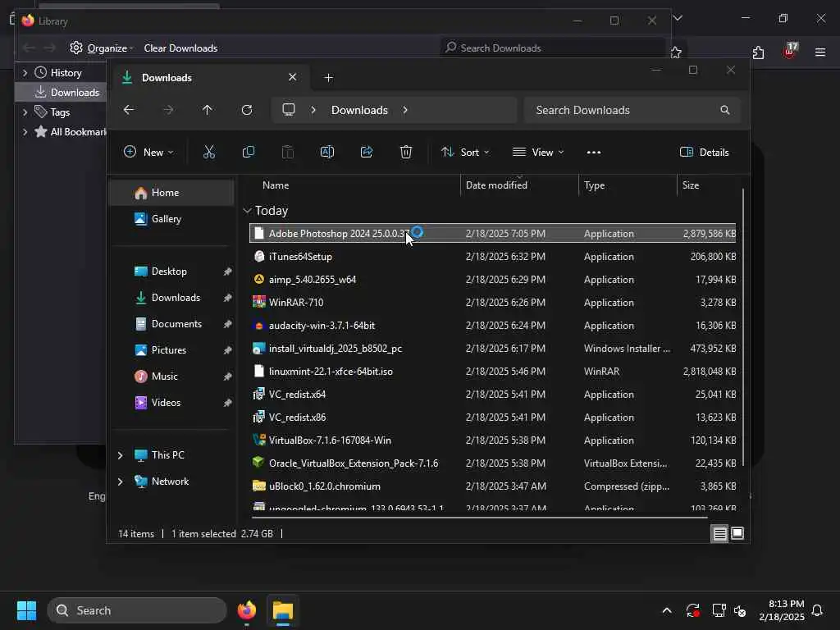Switch to large thumbnails view icon in status bar
This screenshot has width=840, height=630.
pos(737,533)
